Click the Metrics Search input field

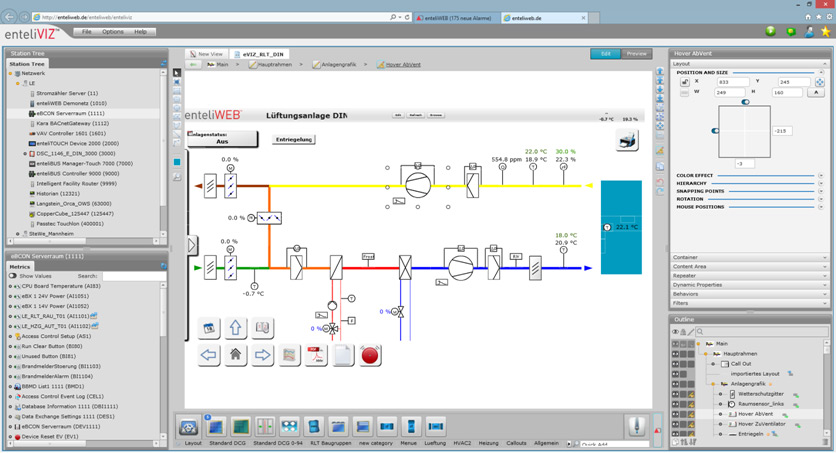133,276
